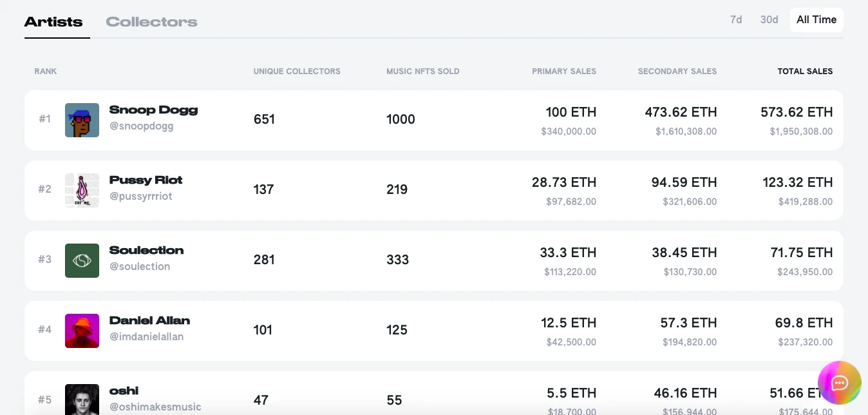Click oshi's 47 unique collectors value
Image resolution: width=868 pixels, height=415 pixels.
(261, 400)
